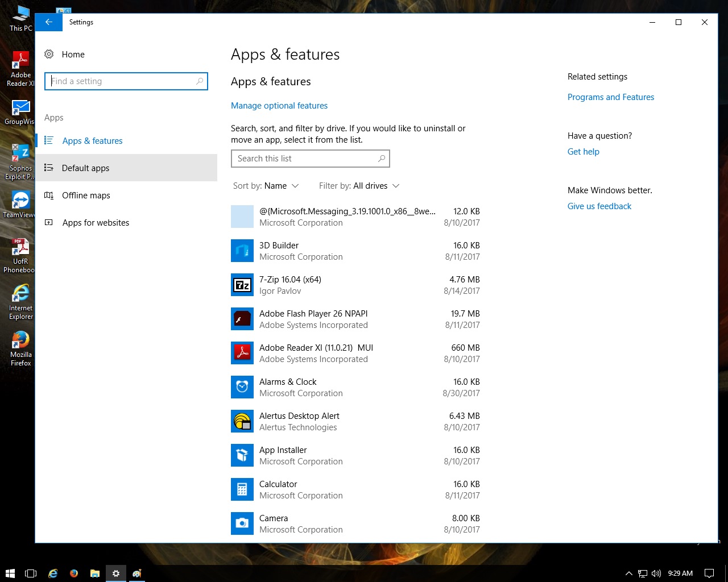This screenshot has height=582, width=728.
Task: Open the Filter by All drives dropdown
Action: [359, 186]
